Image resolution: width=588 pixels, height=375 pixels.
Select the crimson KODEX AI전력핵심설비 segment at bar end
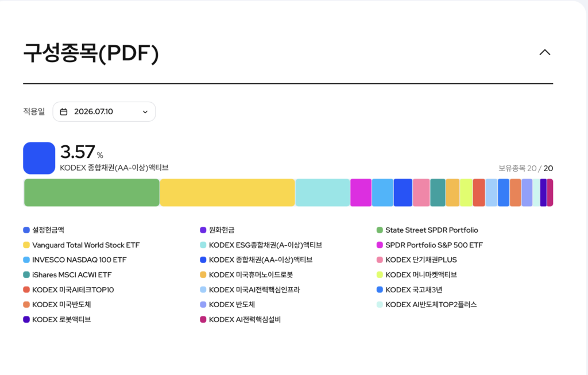pyautogui.click(x=550, y=193)
